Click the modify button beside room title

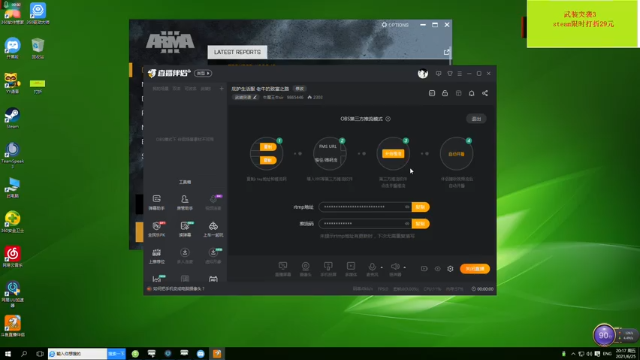tap(300, 89)
